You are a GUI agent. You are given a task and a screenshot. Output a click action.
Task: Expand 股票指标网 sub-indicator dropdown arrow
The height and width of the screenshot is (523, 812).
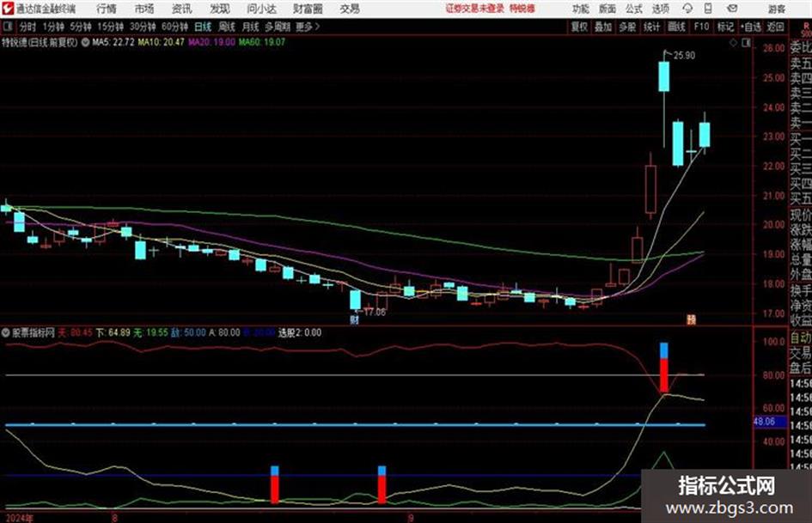[6, 332]
